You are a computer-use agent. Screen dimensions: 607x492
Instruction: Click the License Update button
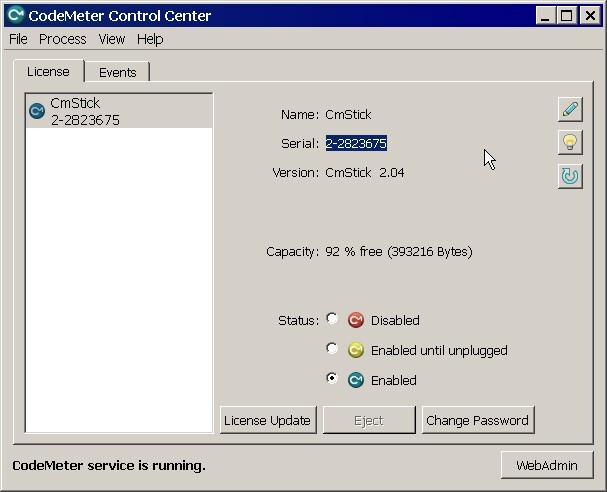(268, 420)
